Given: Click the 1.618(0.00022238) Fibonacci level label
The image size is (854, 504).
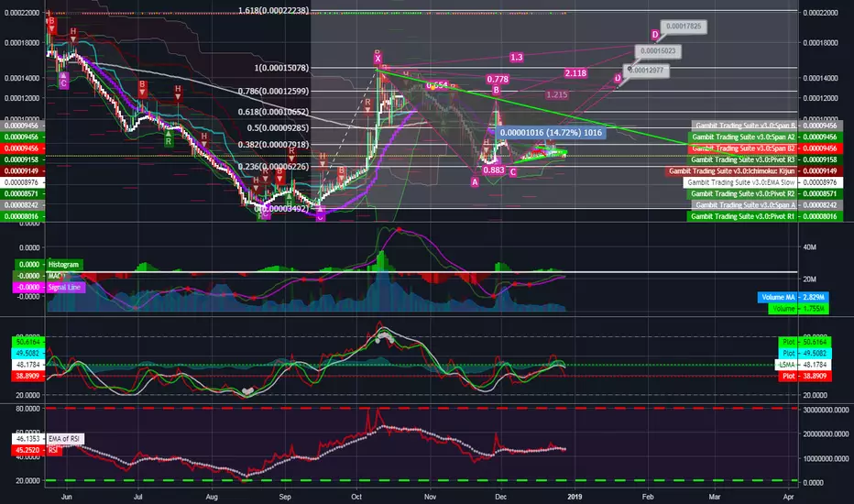Looking at the screenshot, I should point(273,10).
